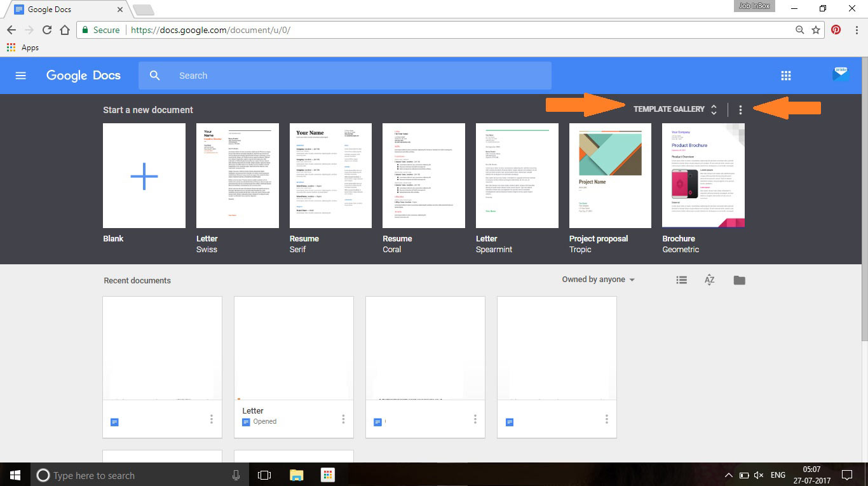
Task: Create a Blank document
Action: point(144,175)
